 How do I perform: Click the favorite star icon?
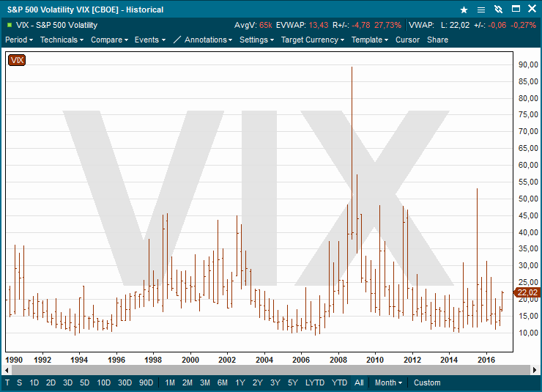(x=464, y=10)
